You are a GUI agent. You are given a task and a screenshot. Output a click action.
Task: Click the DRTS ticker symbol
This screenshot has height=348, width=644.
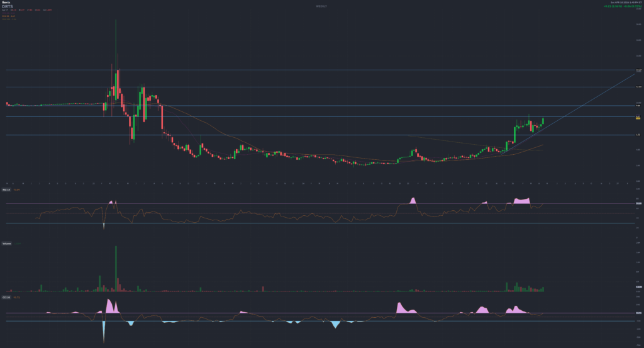tap(8, 6)
